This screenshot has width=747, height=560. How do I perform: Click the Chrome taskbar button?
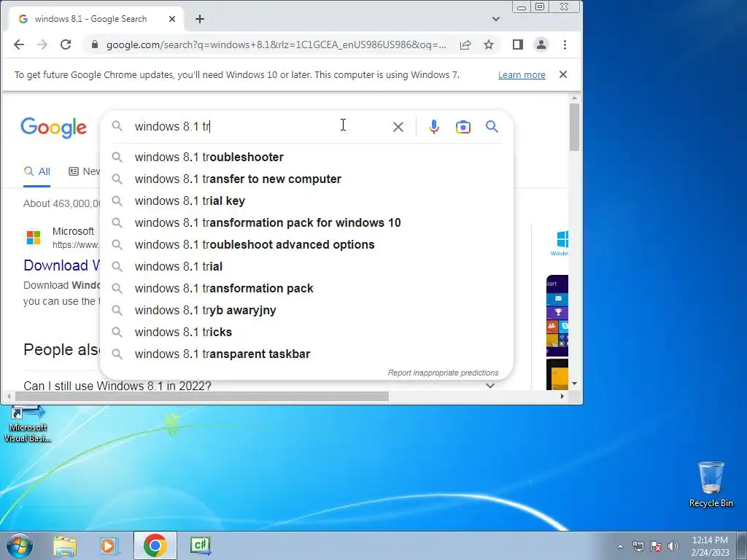pyautogui.click(x=155, y=545)
